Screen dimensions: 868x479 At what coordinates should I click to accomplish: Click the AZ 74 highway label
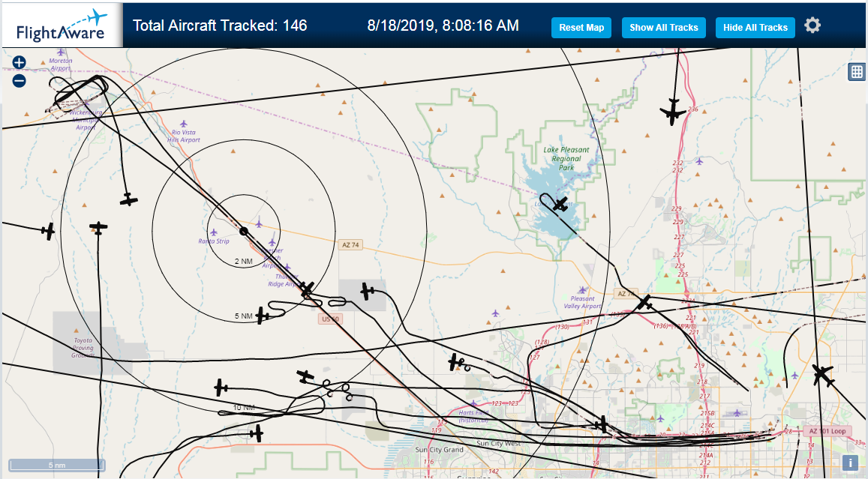pyautogui.click(x=350, y=244)
